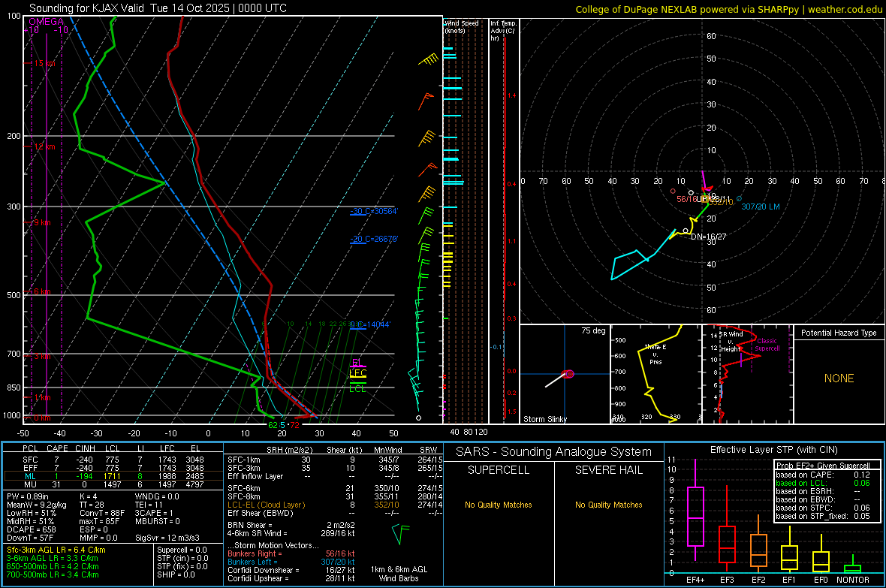Click the CAPE column header
This screenshot has height=588, width=886.
pyautogui.click(x=57, y=448)
